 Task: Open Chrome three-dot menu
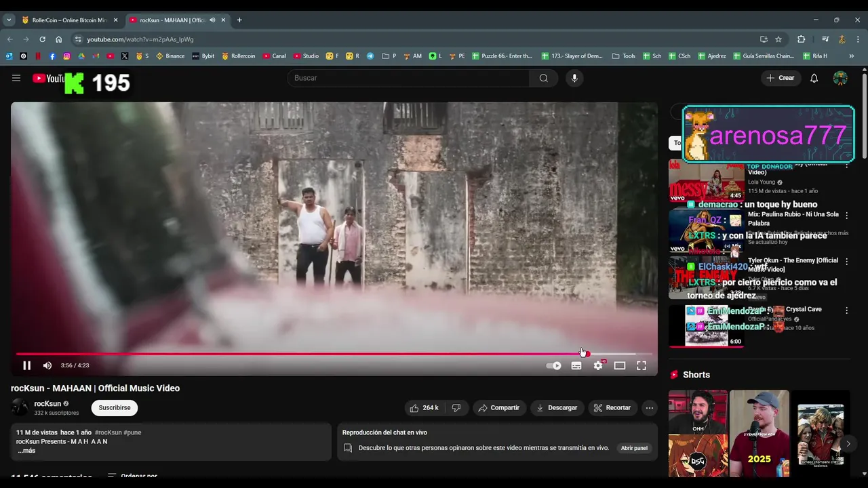(x=858, y=39)
